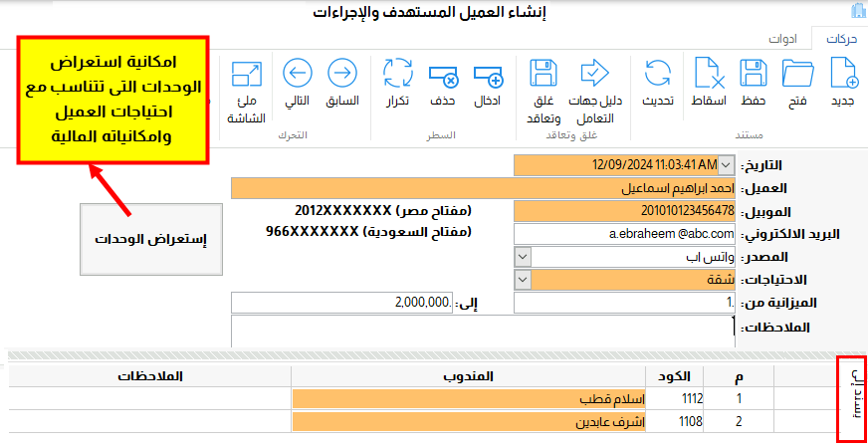Expand the الاحتياجات needs dropdown
Viewport: 868px width, 447px height.
[x=523, y=280]
